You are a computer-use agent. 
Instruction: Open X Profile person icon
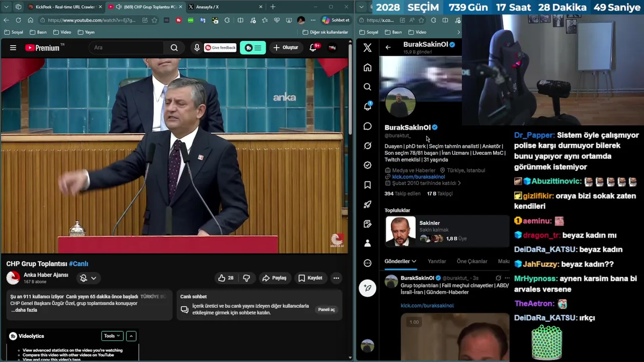368,243
